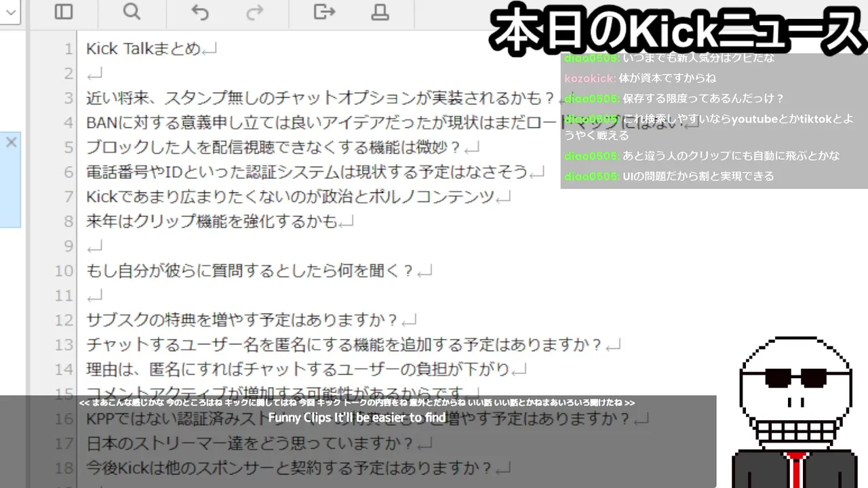Image resolution: width=868 pixels, height=488 pixels.
Task: Toggle the sidebar panel icon
Action: point(64,12)
